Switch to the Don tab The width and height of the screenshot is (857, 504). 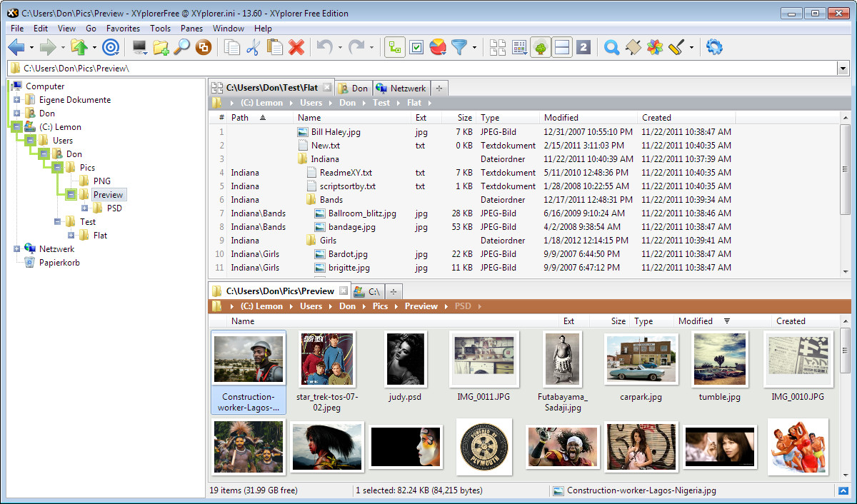353,89
